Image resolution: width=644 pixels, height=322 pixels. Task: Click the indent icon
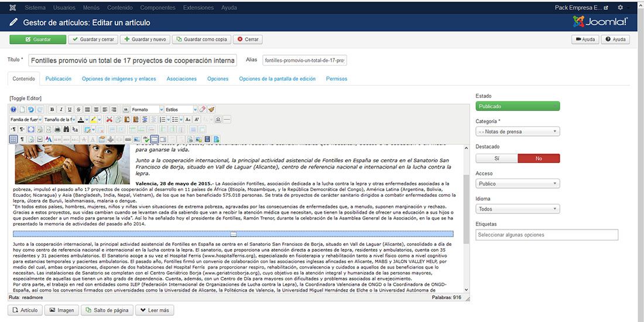click(x=145, y=119)
